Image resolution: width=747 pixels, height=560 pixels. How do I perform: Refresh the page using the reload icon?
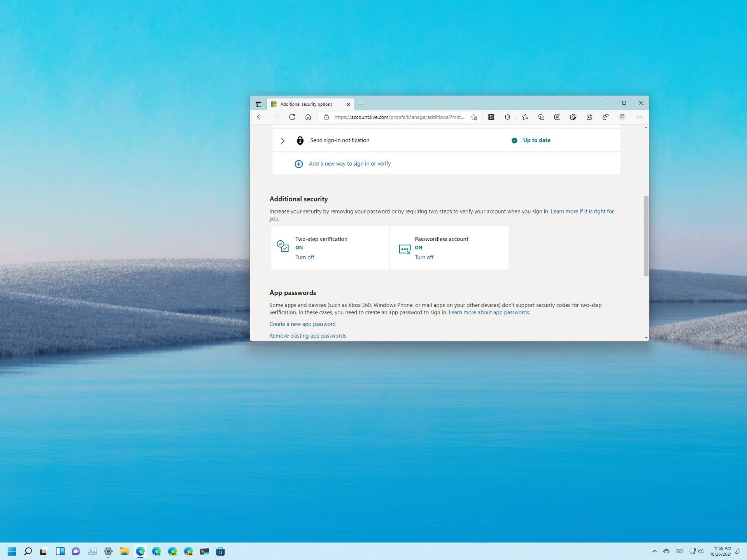point(292,117)
